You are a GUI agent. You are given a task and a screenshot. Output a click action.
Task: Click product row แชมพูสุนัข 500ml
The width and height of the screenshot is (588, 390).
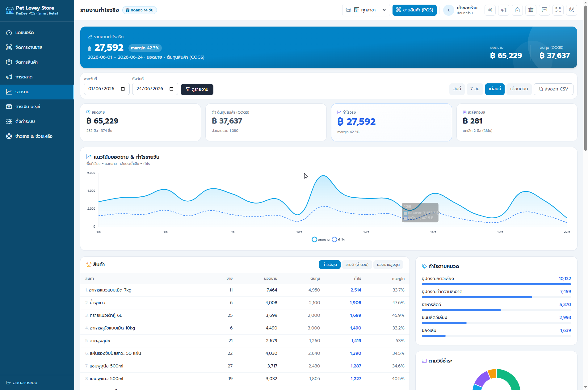tap(245, 366)
